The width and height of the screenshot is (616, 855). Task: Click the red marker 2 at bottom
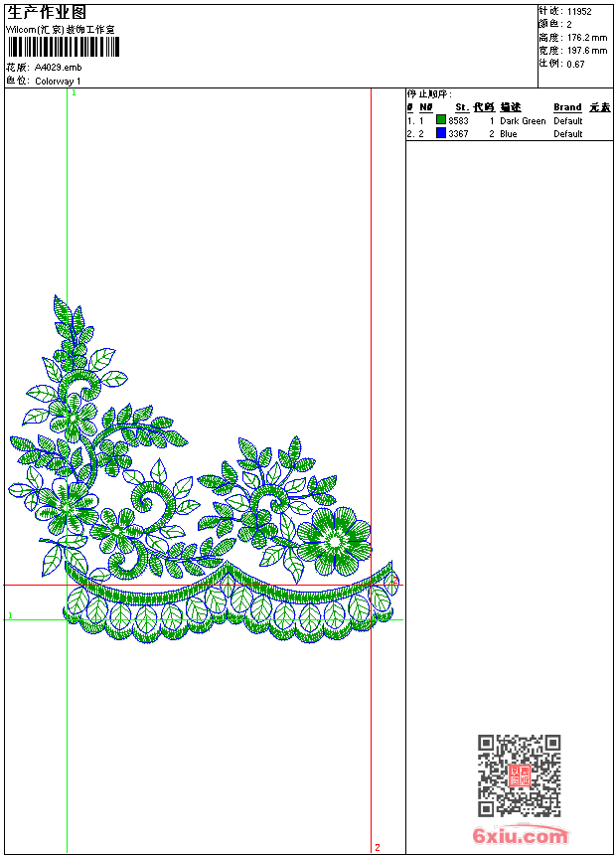point(377,847)
